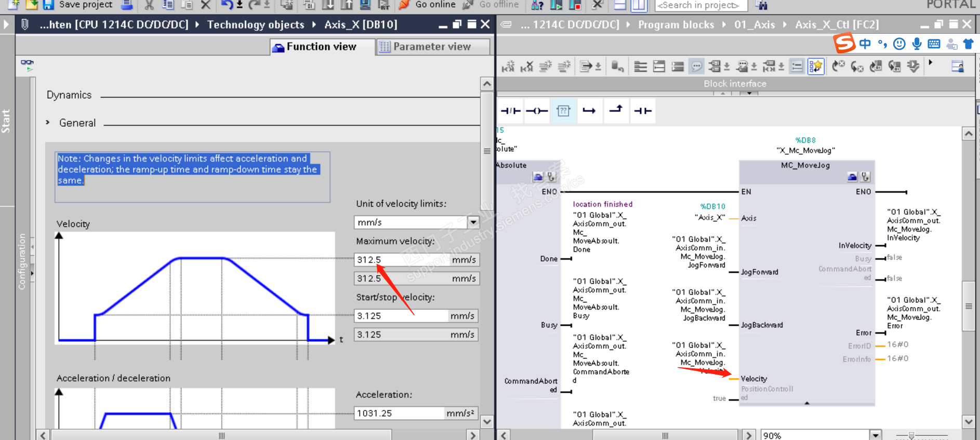Toggle the Sogou soft keyboard

coord(934,44)
